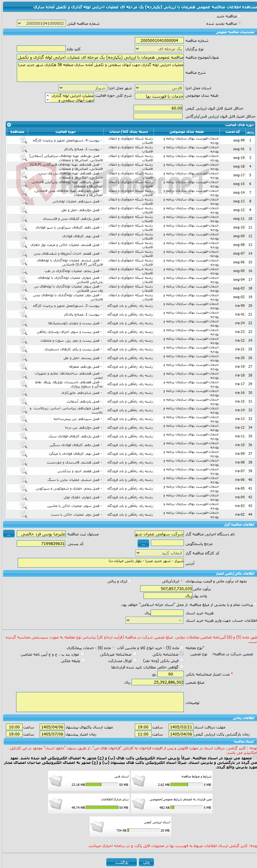Toggle ضمانتنامه بانکی checkbox

pyautogui.click(x=182, y=654)
